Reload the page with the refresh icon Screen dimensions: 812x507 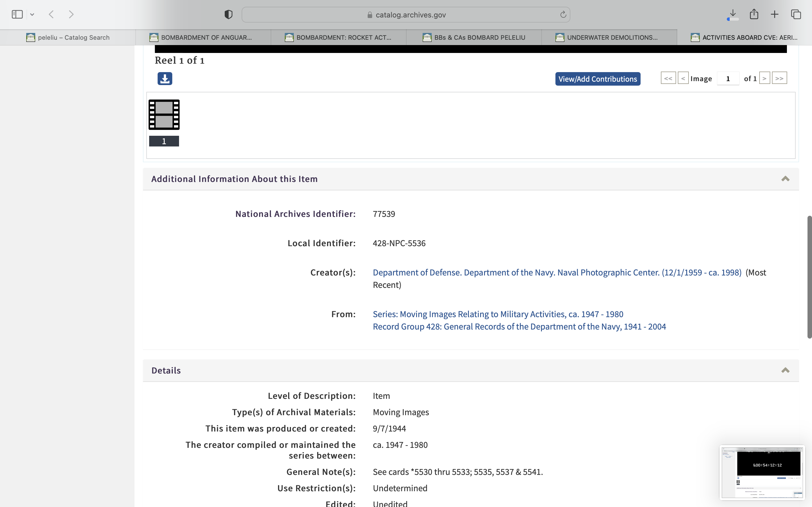click(563, 15)
